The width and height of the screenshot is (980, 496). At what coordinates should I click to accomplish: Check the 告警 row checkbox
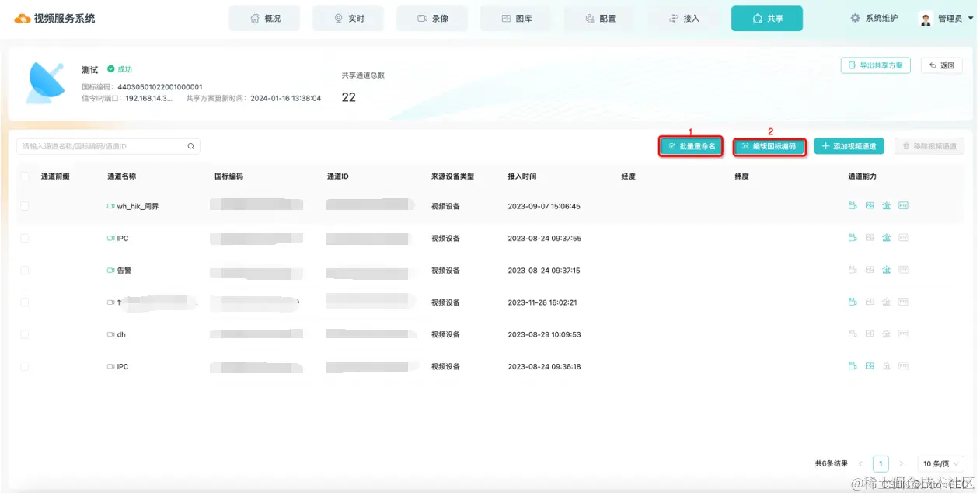pyautogui.click(x=25, y=270)
